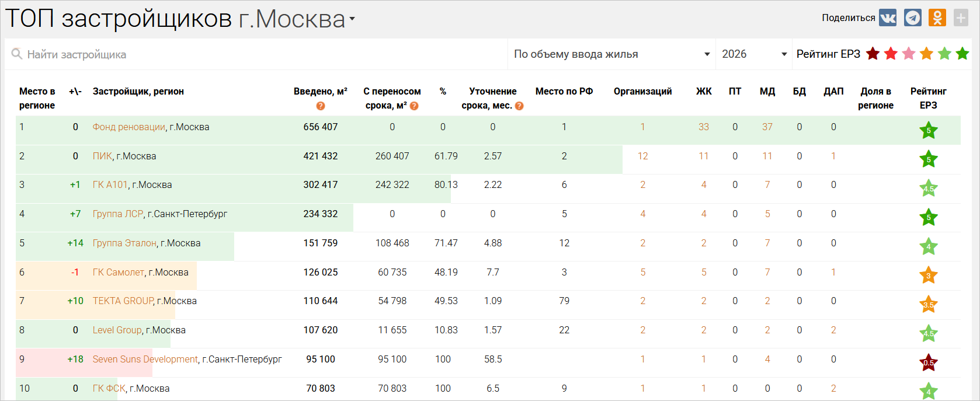
Task: Share via Telegram icon
Action: click(913, 18)
